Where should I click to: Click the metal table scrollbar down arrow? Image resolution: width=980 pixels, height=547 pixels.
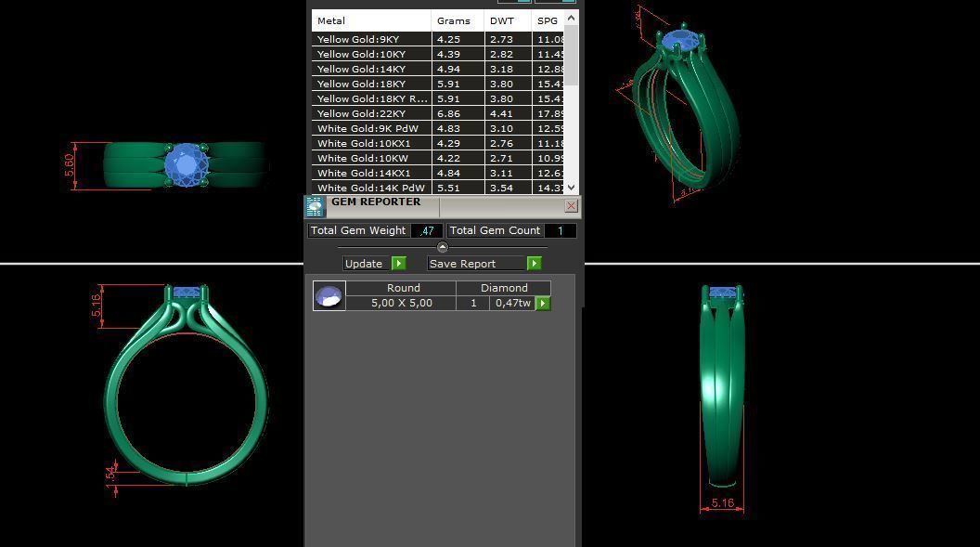tap(572, 187)
